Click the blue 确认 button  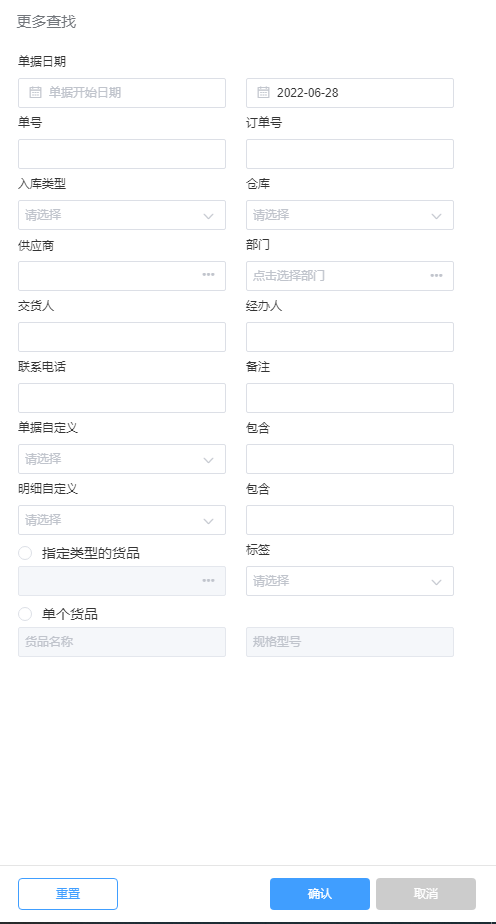[320, 894]
